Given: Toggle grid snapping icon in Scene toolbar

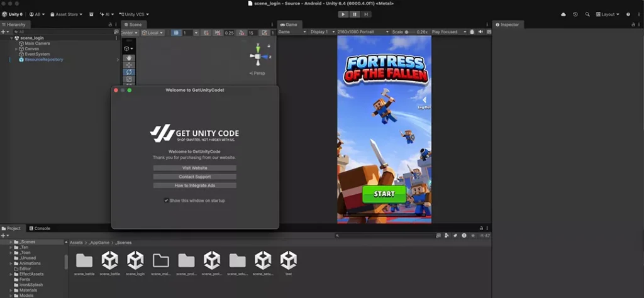Looking at the screenshot, I should tap(176, 33).
